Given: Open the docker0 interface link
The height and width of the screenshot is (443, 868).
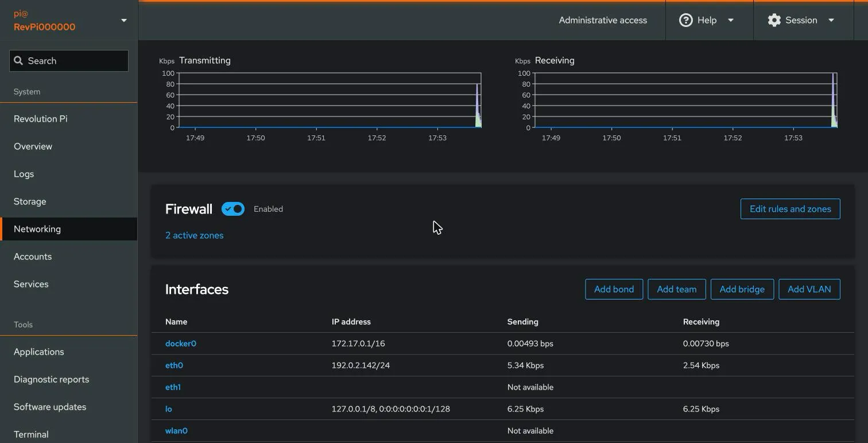Looking at the screenshot, I should [x=181, y=344].
